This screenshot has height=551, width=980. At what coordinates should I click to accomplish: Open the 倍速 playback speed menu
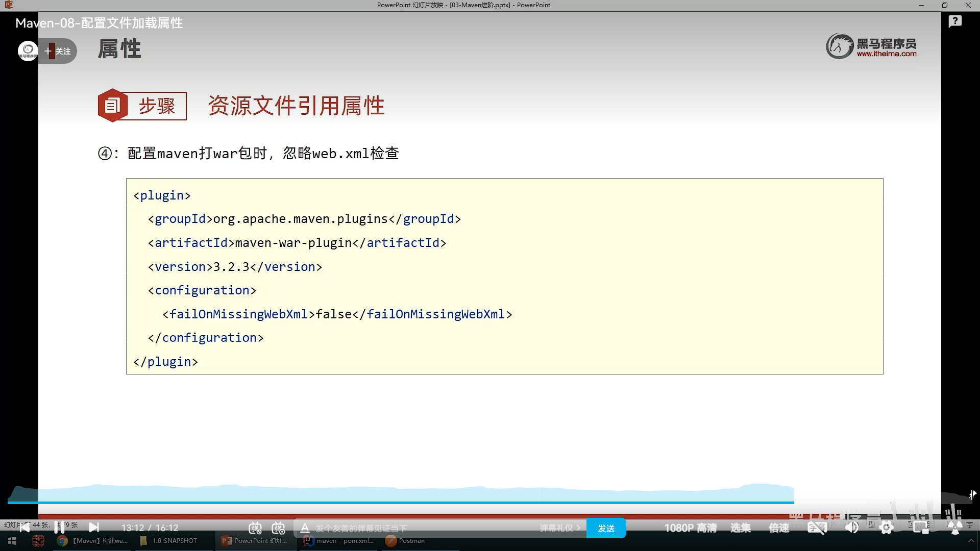click(779, 528)
